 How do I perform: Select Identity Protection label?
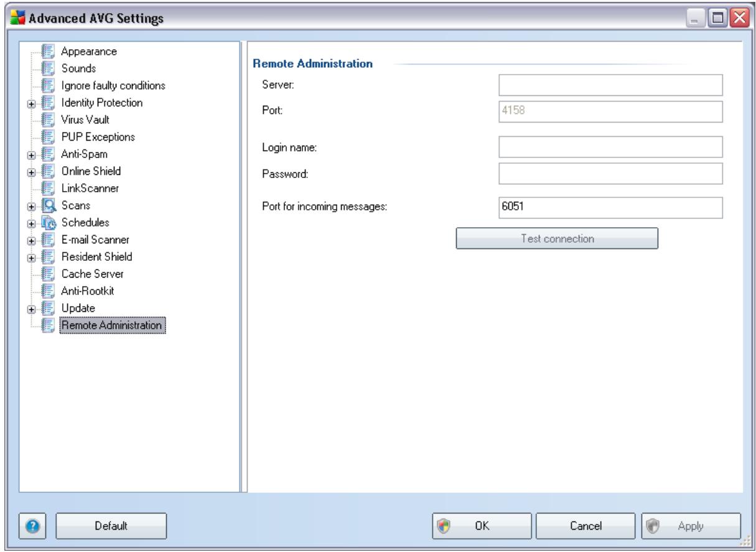[x=102, y=102]
